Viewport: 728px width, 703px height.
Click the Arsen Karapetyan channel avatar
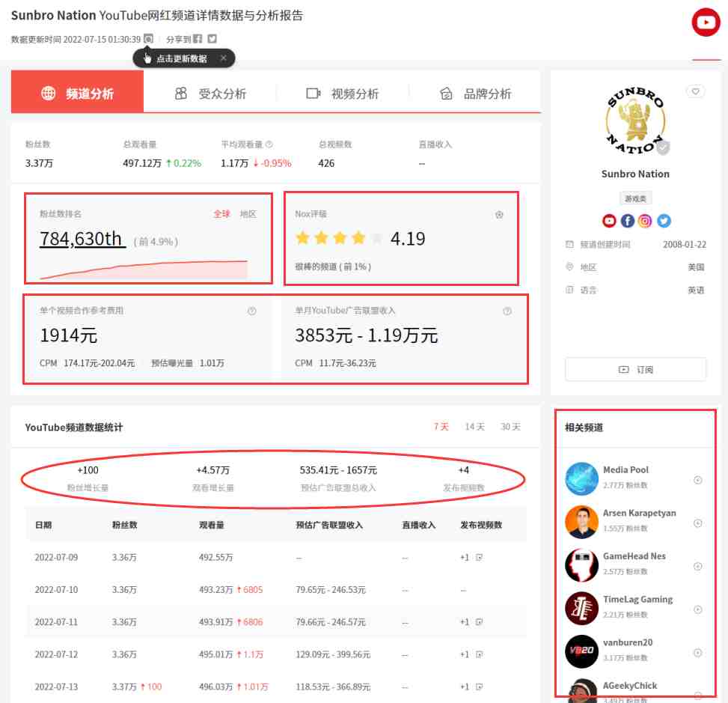click(x=581, y=522)
